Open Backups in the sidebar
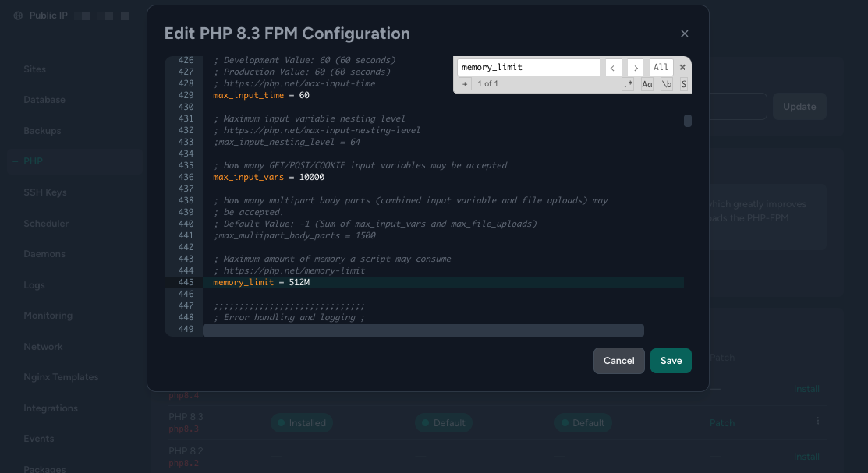Image resolution: width=868 pixels, height=473 pixels. pos(42,131)
